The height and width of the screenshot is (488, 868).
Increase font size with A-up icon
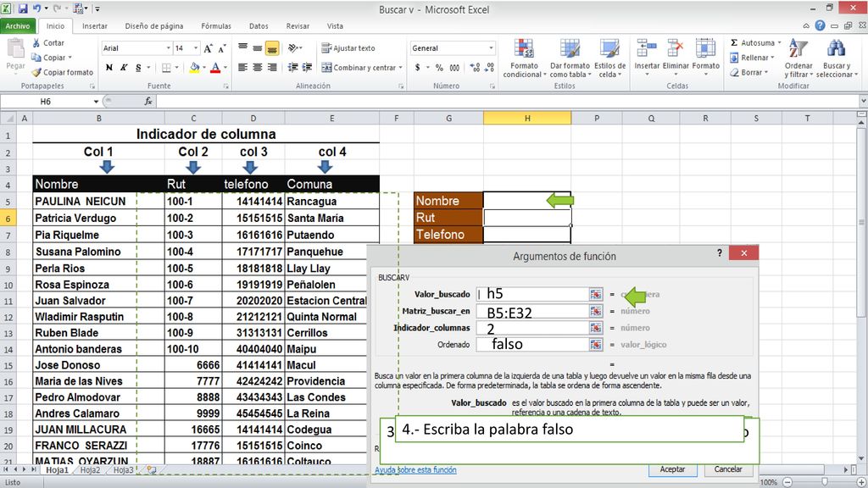point(208,48)
